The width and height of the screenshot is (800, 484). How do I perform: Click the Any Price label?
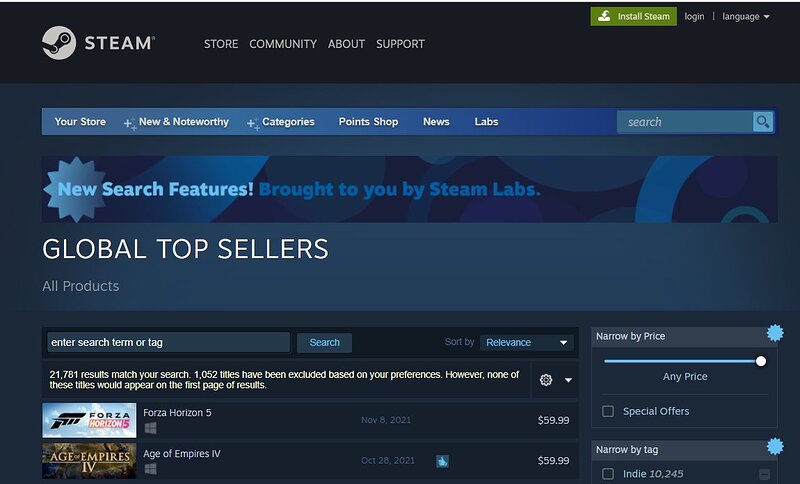685,376
